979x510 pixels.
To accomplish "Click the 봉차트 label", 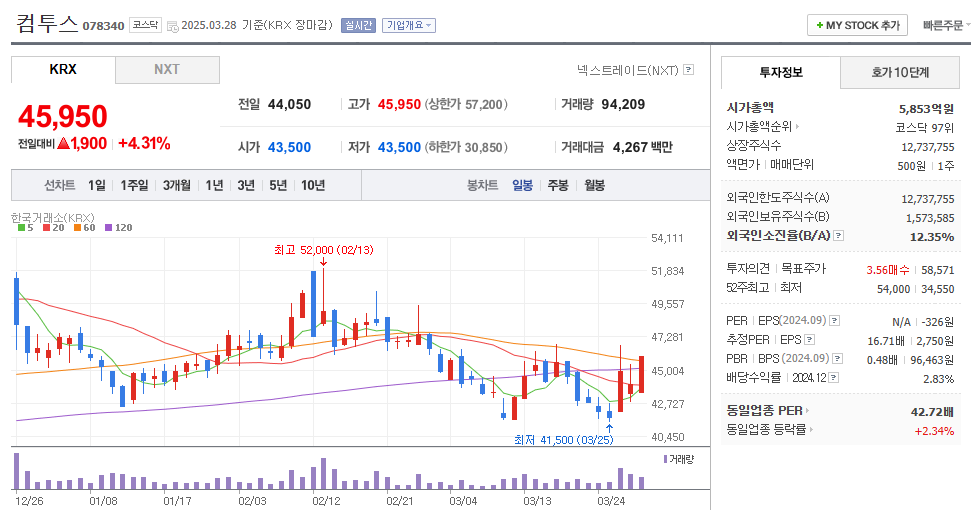I will tap(483, 185).
